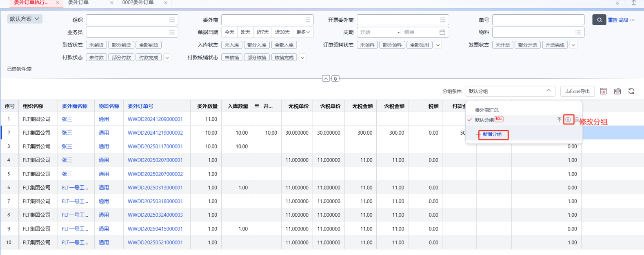The height and width of the screenshot is (255, 644).
Task: Click the 委外订单号 column header
Action: pyautogui.click(x=140, y=106)
